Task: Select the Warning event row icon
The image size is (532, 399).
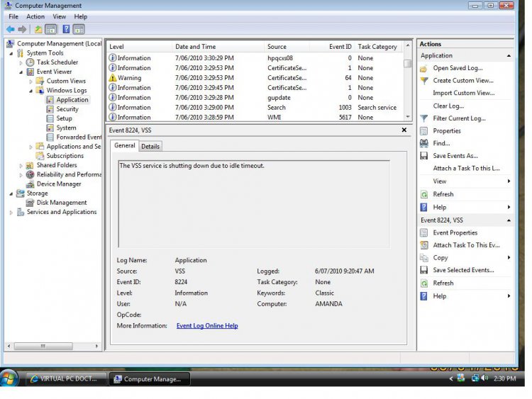Action: click(112, 78)
